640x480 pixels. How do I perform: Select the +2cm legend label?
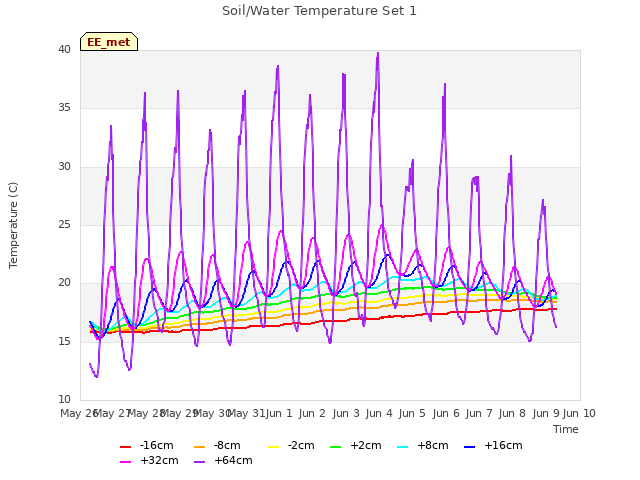366,445
